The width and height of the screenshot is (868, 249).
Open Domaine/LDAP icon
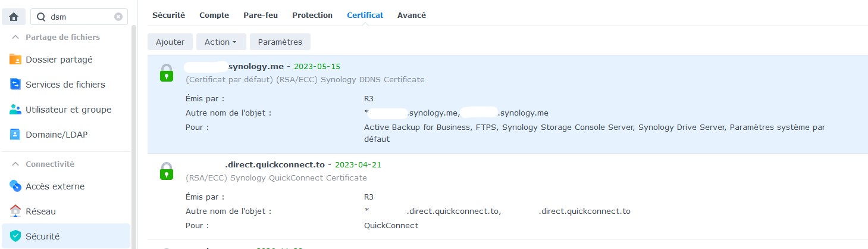(x=15, y=135)
